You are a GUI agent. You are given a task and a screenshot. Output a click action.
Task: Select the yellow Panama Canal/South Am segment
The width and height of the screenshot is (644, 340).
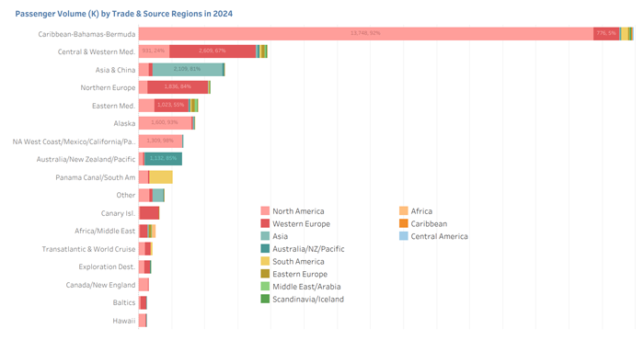[x=161, y=177]
